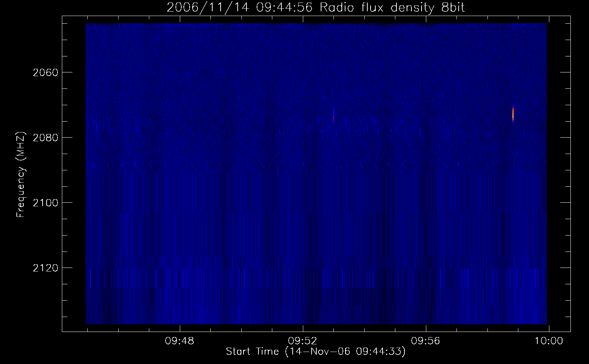
Task: Click the 09:48 time tick label
Action: tap(180, 341)
